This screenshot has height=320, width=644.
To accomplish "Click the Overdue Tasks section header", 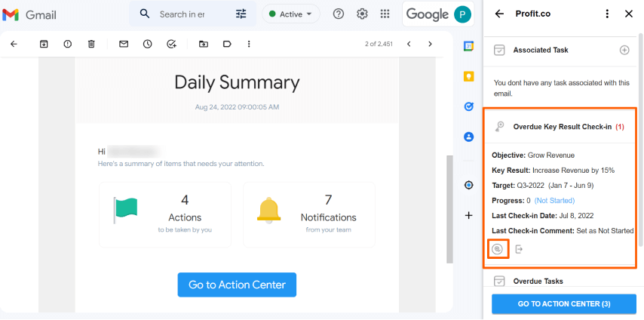I will tap(538, 282).
